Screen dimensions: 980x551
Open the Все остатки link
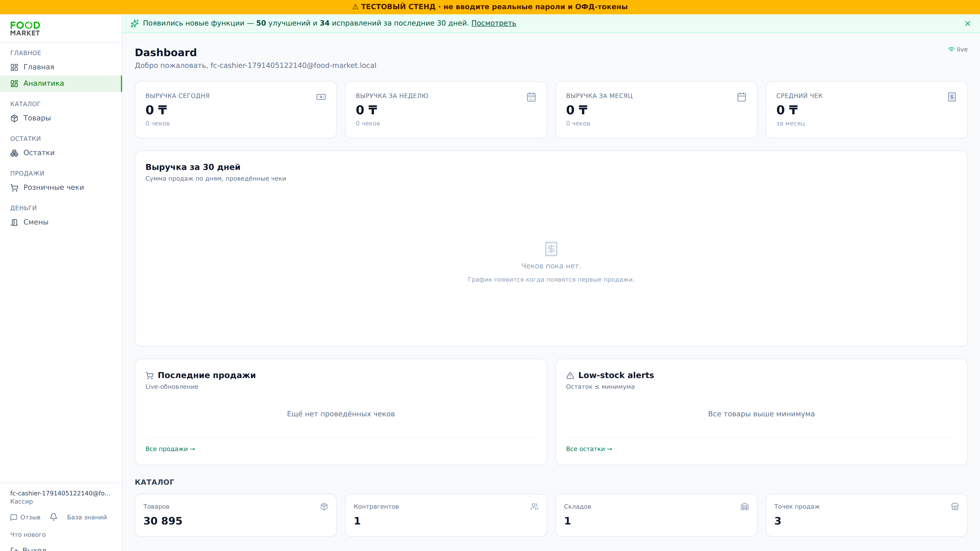pyautogui.click(x=589, y=449)
